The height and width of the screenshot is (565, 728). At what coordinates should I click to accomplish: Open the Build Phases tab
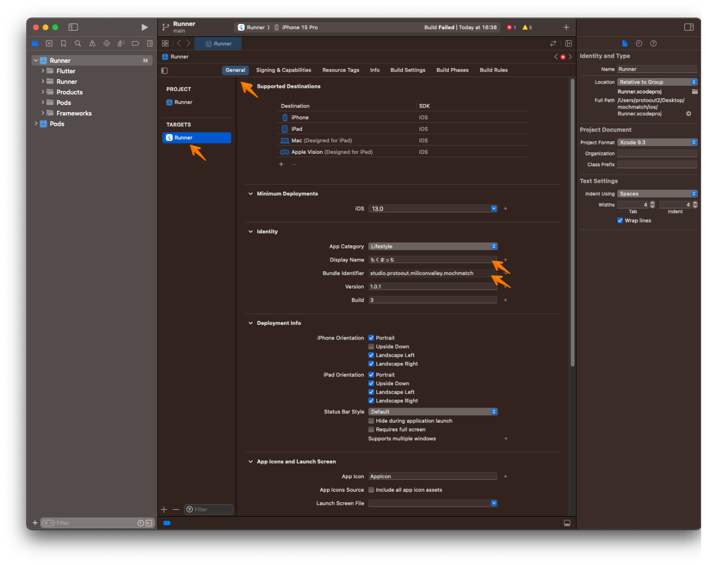point(452,70)
